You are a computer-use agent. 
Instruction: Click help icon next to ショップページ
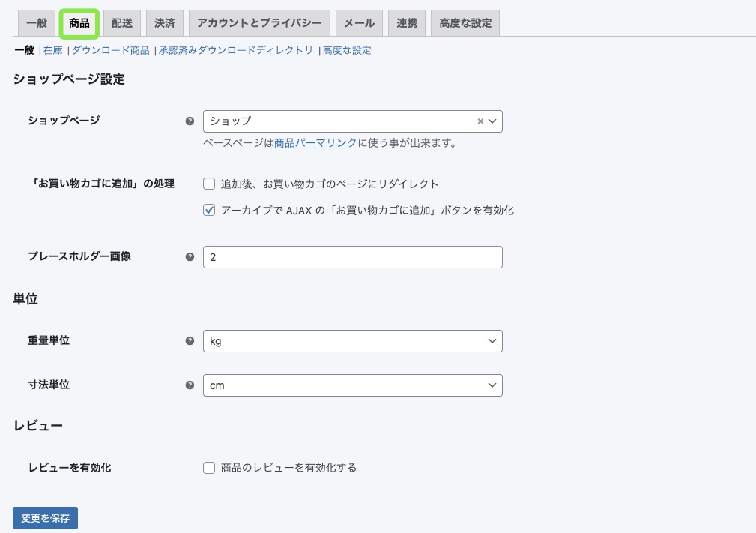[x=190, y=121]
